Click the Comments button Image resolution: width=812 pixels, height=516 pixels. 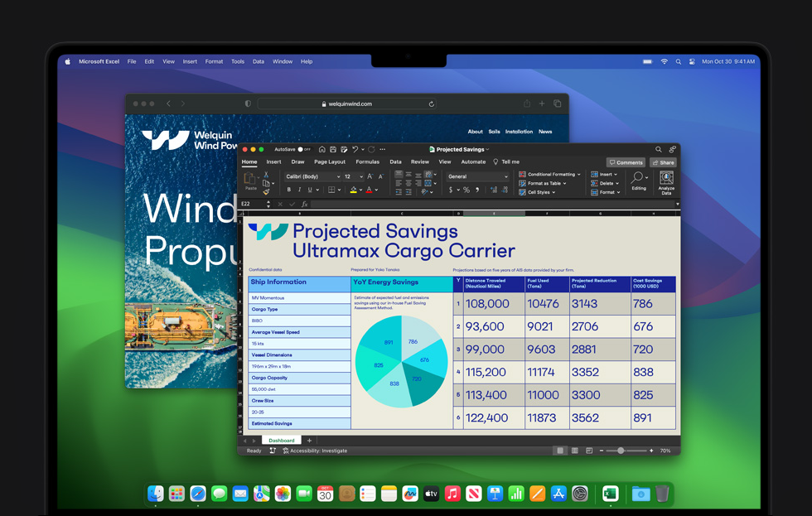coord(626,162)
